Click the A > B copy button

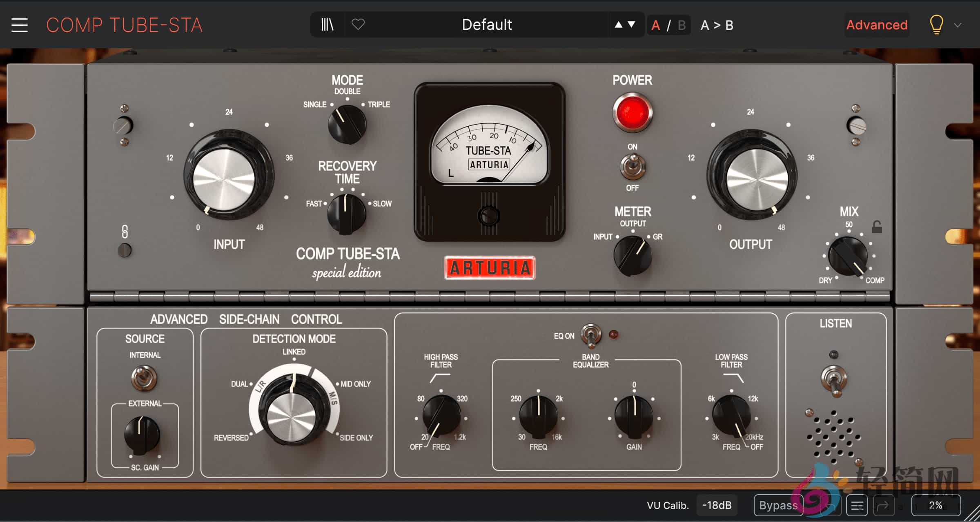[x=717, y=25]
